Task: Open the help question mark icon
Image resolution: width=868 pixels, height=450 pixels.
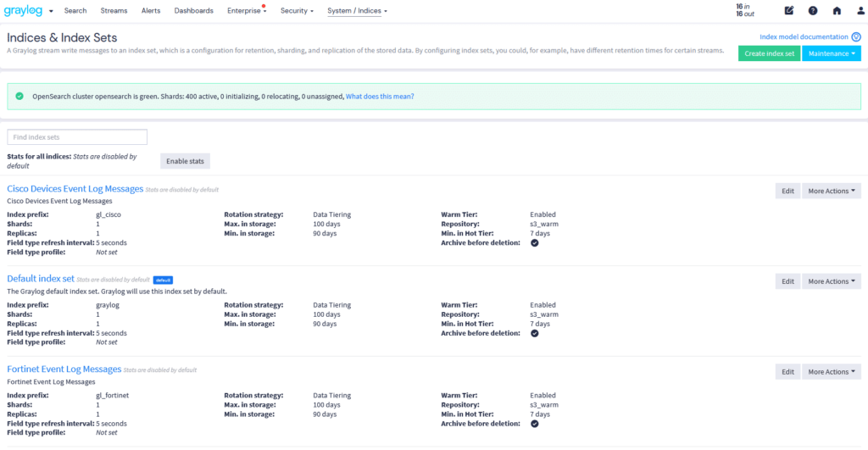Action: (x=813, y=11)
